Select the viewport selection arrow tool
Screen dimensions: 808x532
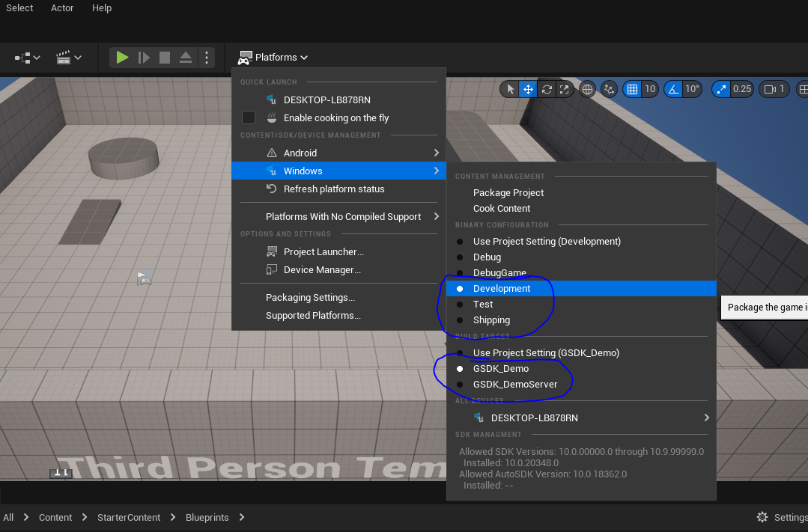coord(510,89)
